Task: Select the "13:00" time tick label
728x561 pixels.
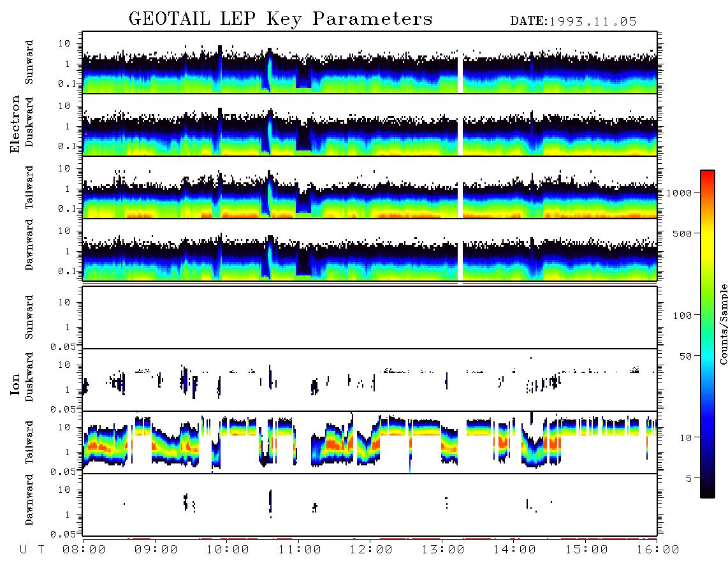Action: pyautogui.click(x=443, y=550)
